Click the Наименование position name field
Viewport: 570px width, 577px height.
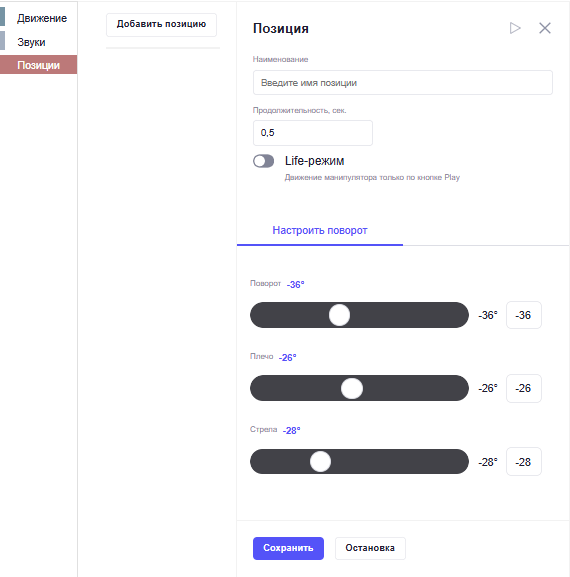click(403, 82)
